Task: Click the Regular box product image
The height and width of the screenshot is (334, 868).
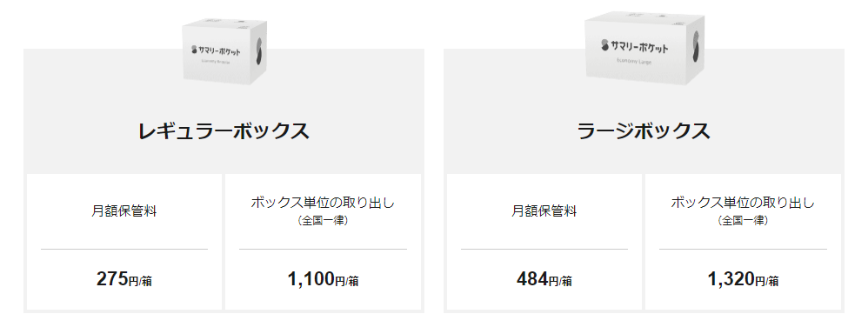Action: [224, 50]
